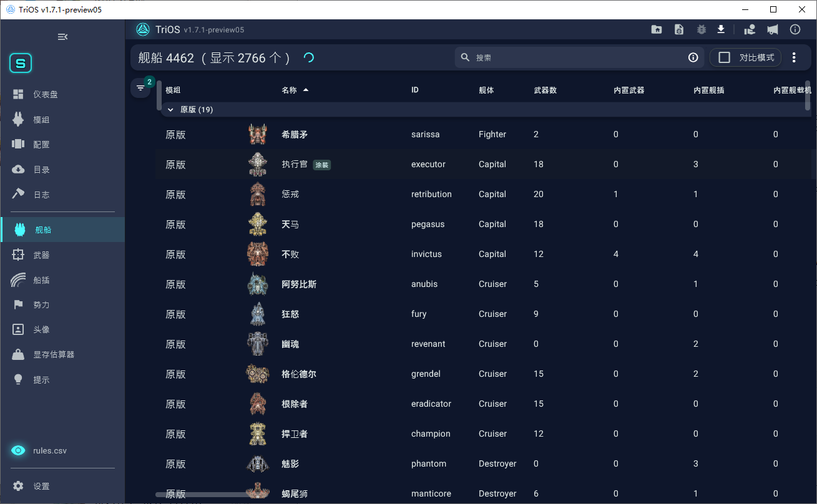The image size is (817, 504).
Task: Sort by the 武器数 column header
Action: pos(545,90)
